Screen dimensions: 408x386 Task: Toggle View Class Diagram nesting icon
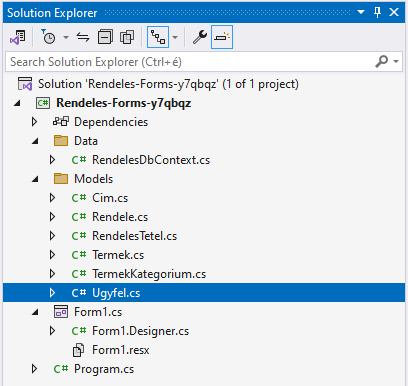tap(158, 37)
